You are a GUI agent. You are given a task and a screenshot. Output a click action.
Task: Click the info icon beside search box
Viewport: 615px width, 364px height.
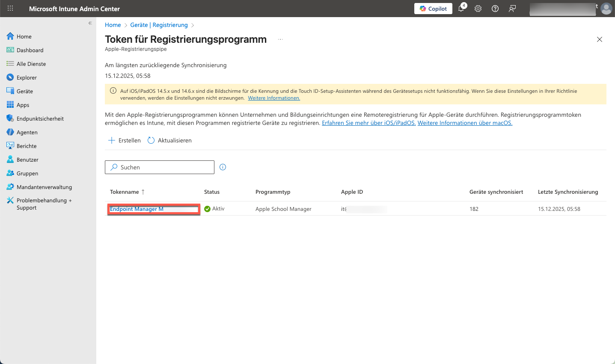point(223,167)
